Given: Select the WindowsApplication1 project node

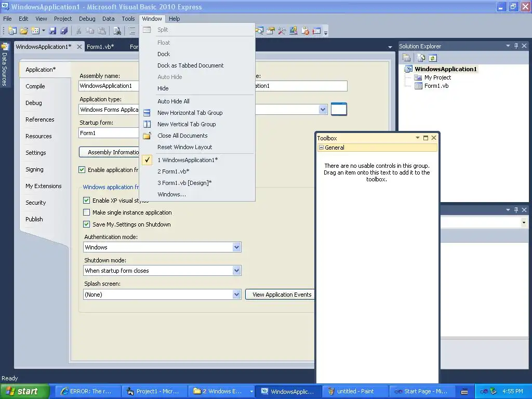Looking at the screenshot, I should click(x=445, y=69).
